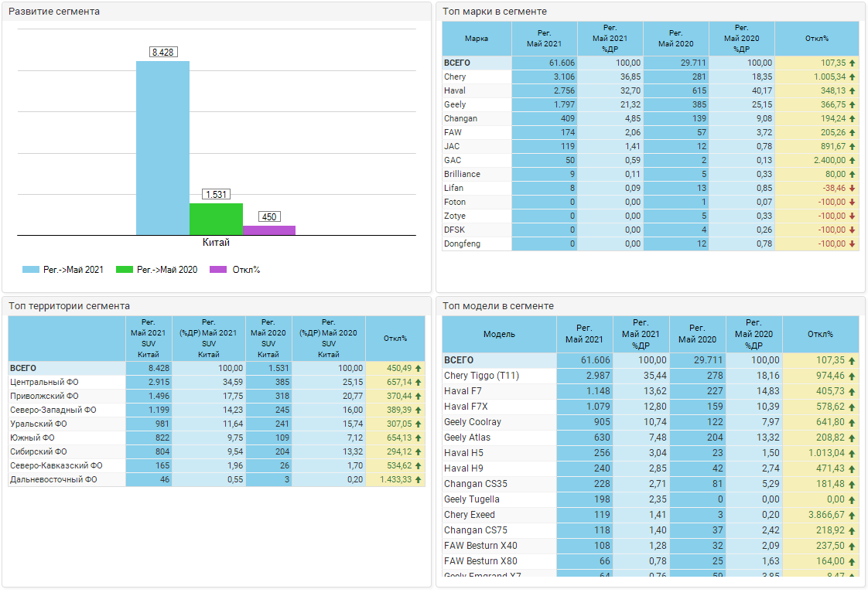The image size is (868, 613).
Task: Click the green arrow in the Haval H5 row
Action: point(852,453)
